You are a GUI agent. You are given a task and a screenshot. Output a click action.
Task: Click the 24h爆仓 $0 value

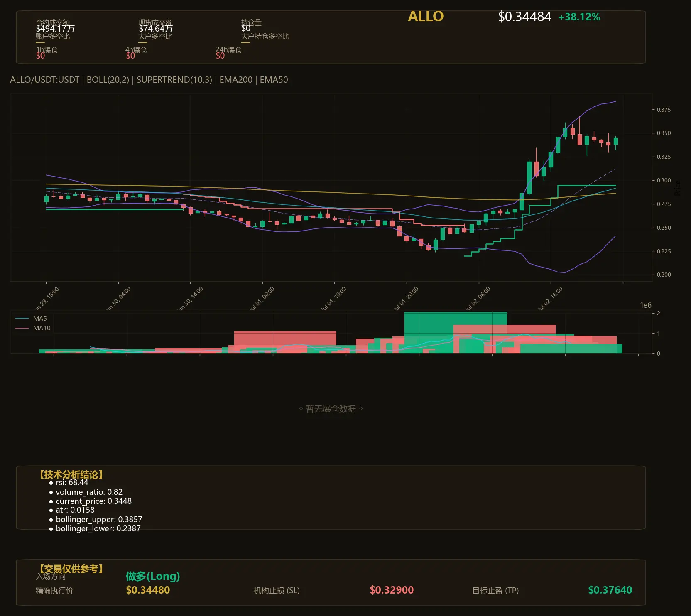point(220,56)
